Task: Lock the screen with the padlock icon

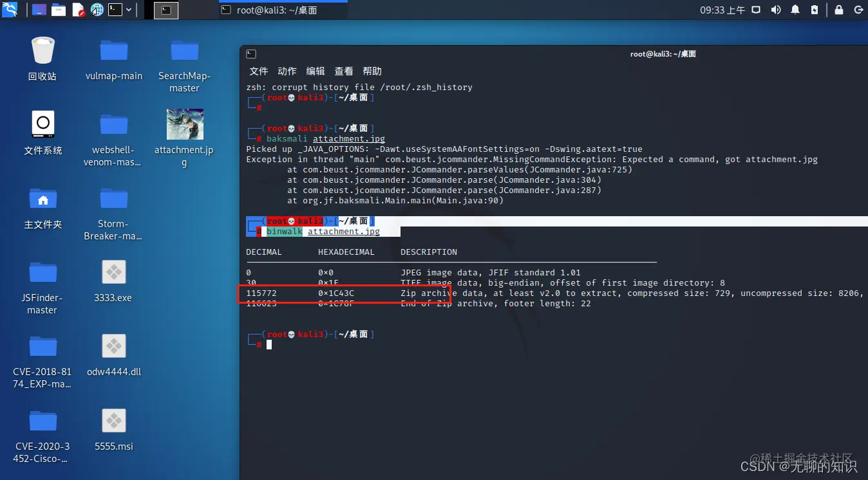Action: (839, 10)
